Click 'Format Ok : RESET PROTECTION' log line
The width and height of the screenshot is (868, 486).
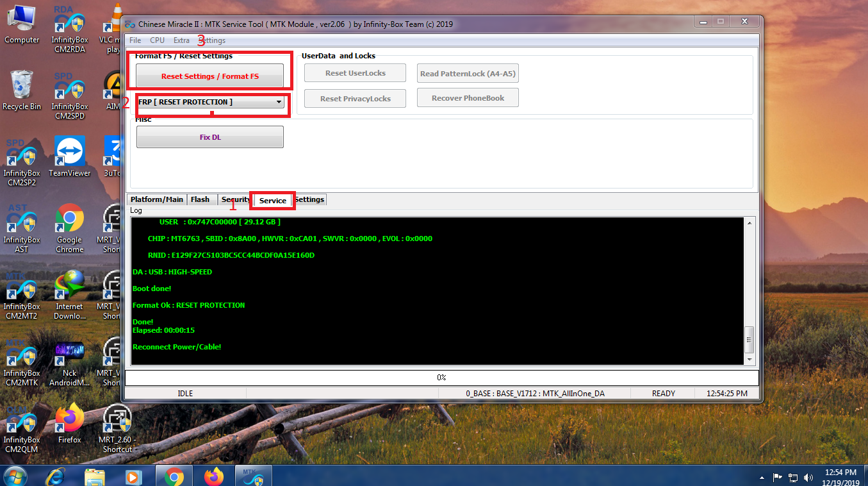[x=189, y=305]
